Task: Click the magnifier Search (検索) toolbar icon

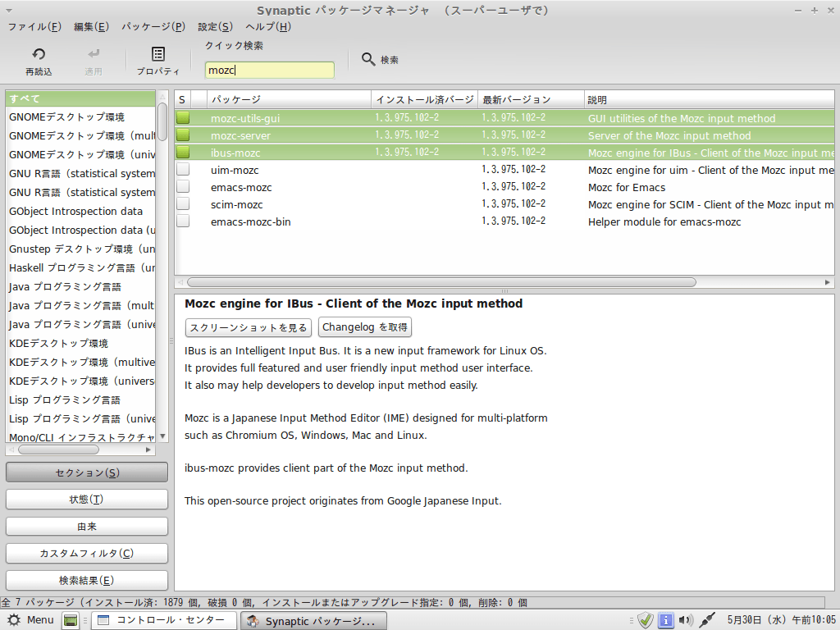Action: click(368, 60)
